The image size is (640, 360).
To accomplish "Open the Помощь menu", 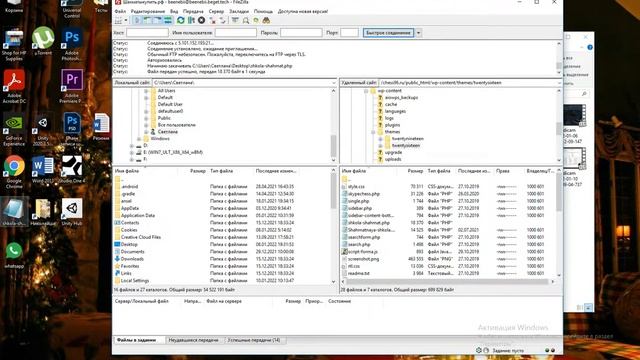I will 263,11.
